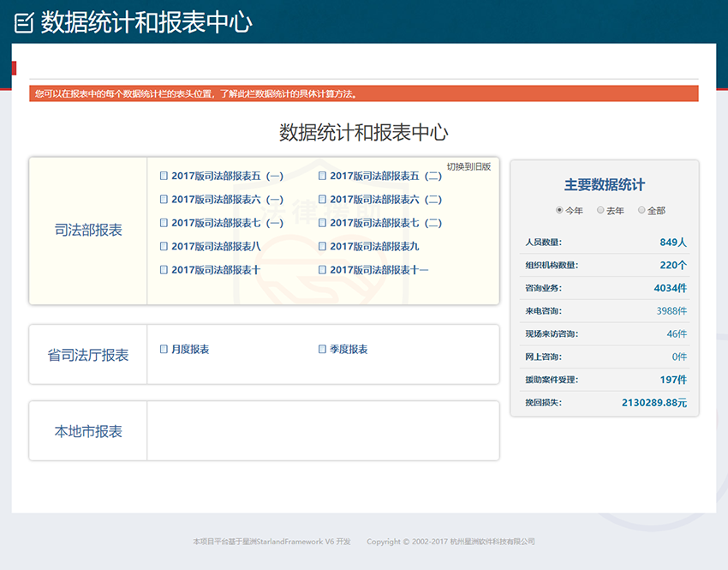Click the 4034件 consultation value
This screenshot has height=570, width=728.
[x=671, y=288]
